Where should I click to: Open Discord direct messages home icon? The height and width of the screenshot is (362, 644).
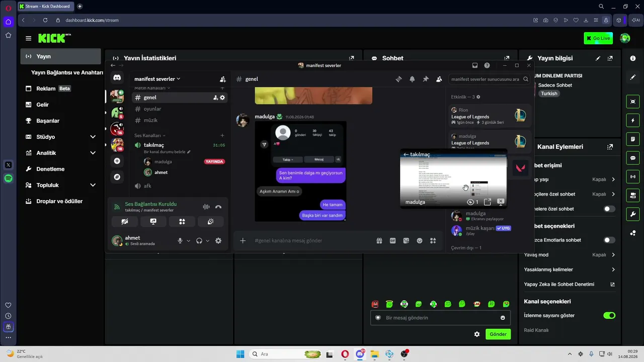point(117,78)
